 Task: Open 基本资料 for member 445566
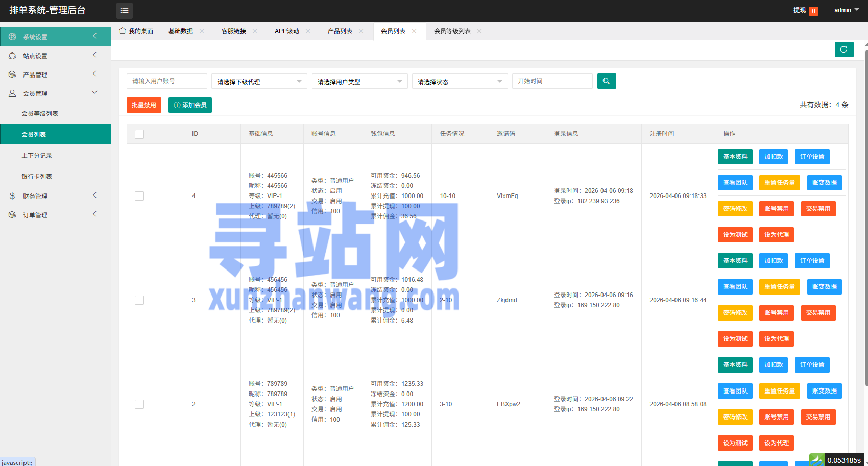[735, 157]
